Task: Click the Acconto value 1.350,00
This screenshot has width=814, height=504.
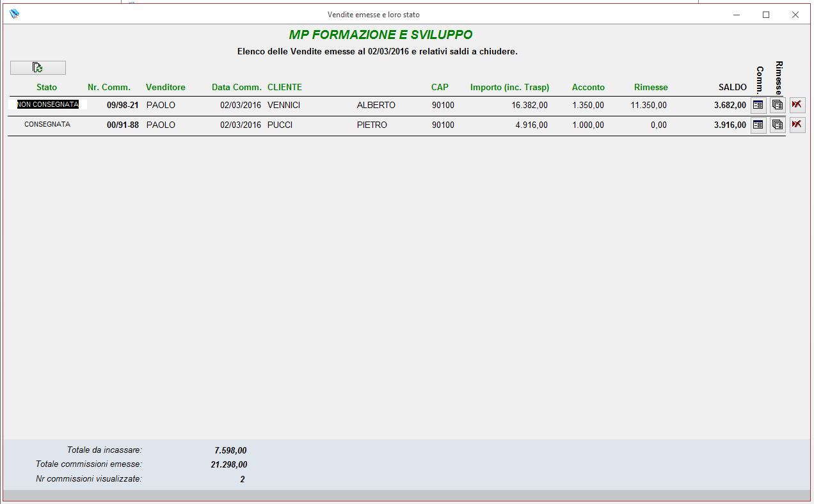Action: (x=588, y=105)
